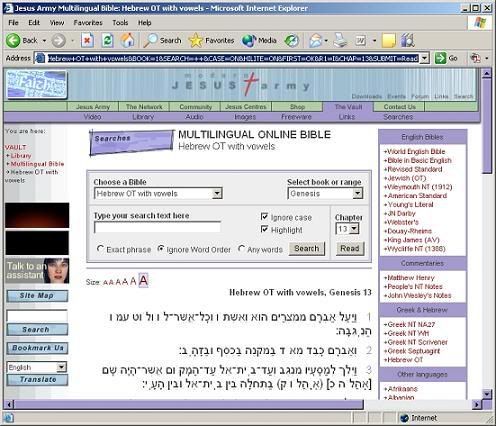The image size is (496, 426).
Task: Open the Forward button history arrow
Action: click(x=72, y=41)
